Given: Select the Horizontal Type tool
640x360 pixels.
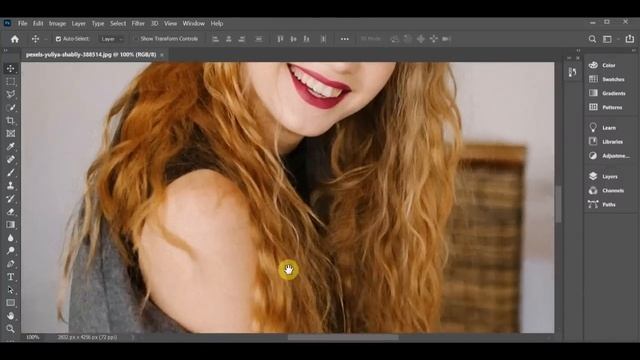Looking at the screenshot, I should pos(11,277).
